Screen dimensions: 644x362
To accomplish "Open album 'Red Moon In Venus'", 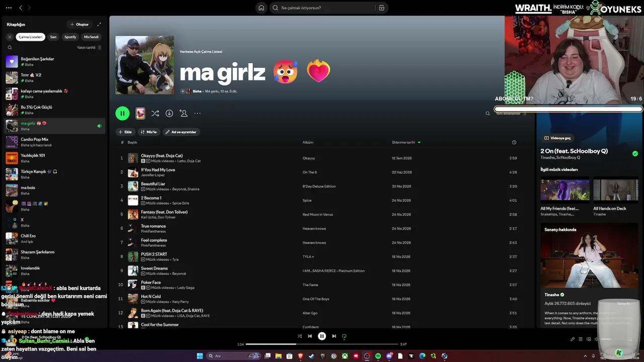I will [x=317, y=215].
